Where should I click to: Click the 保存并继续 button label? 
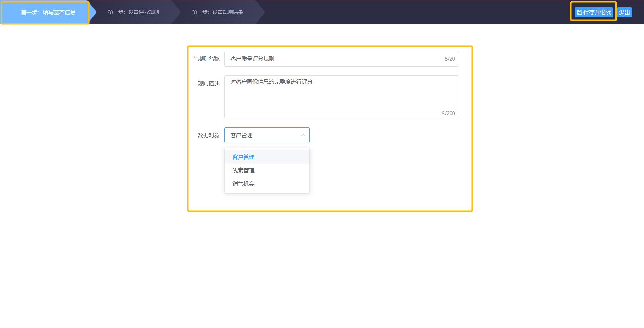tap(597, 13)
